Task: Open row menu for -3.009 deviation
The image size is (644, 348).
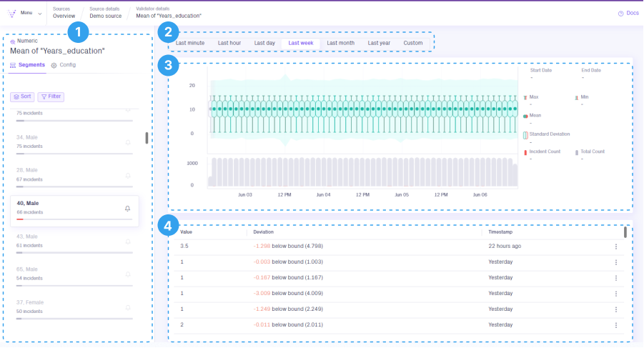Action: [615, 294]
